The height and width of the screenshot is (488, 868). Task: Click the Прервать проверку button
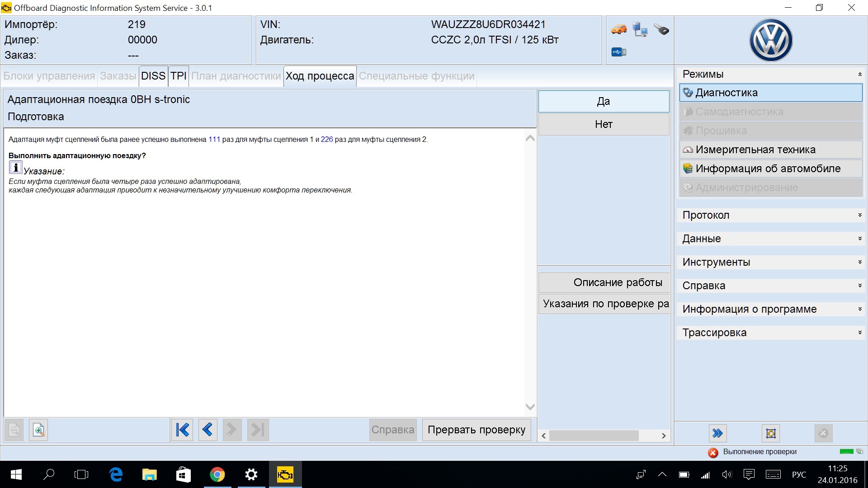point(476,430)
